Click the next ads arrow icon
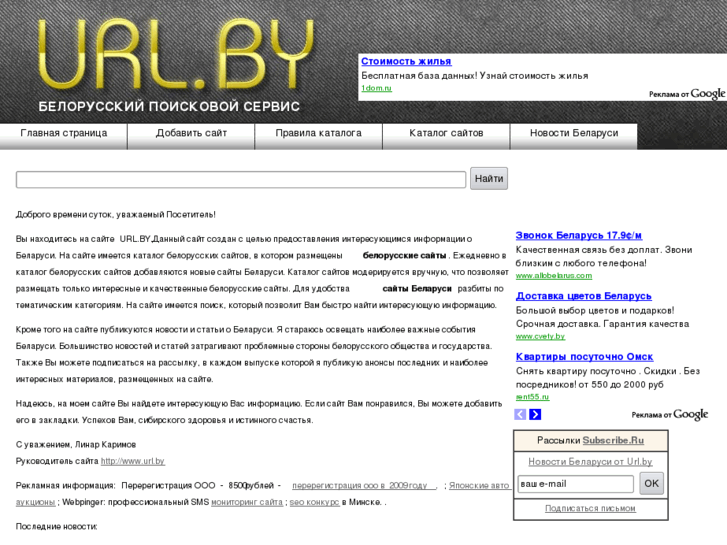The width and height of the screenshot is (727, 545). [x=535, y=414]
